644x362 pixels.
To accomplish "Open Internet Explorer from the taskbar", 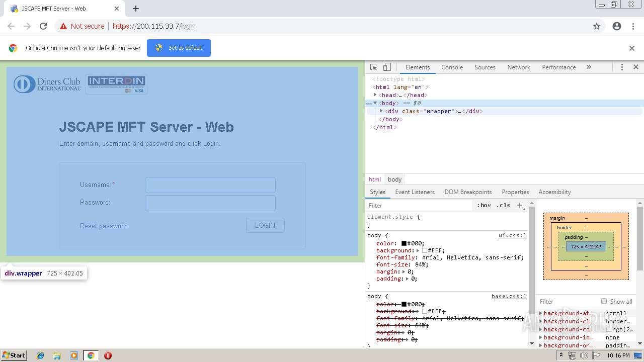I will tap(40, 355).
